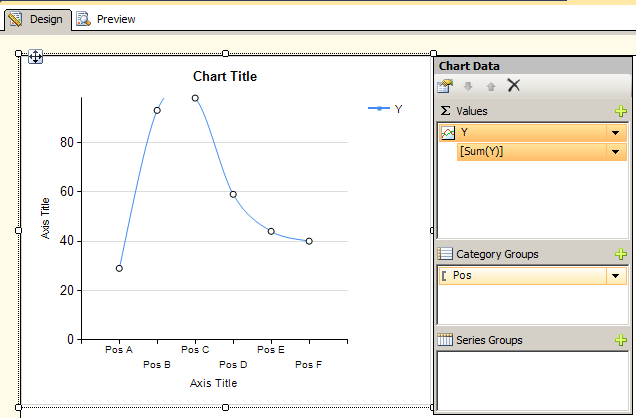Add a Series Group with plus icon
This screenshot has width=636, height=418.
coord(621,340)
